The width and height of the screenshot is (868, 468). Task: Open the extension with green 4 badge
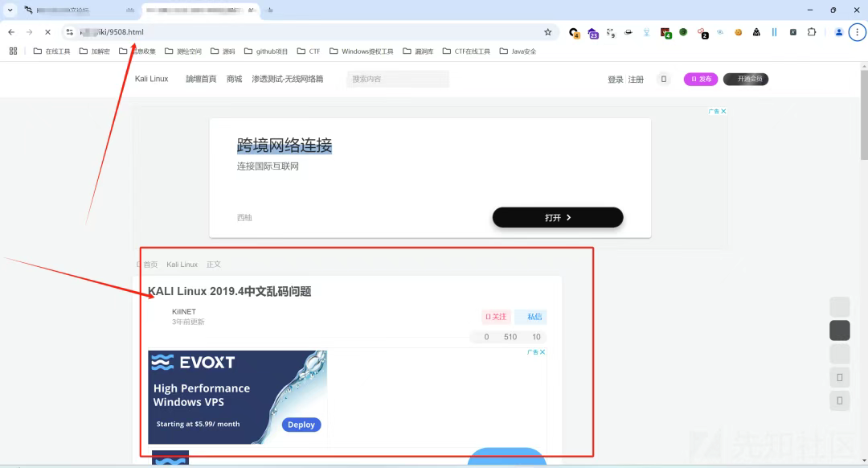[x=665, y=33]
